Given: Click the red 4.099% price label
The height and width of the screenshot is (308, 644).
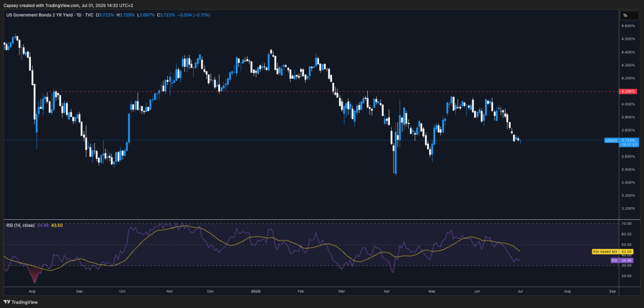Looking at the screenshot, I should [x=628, y=91].
